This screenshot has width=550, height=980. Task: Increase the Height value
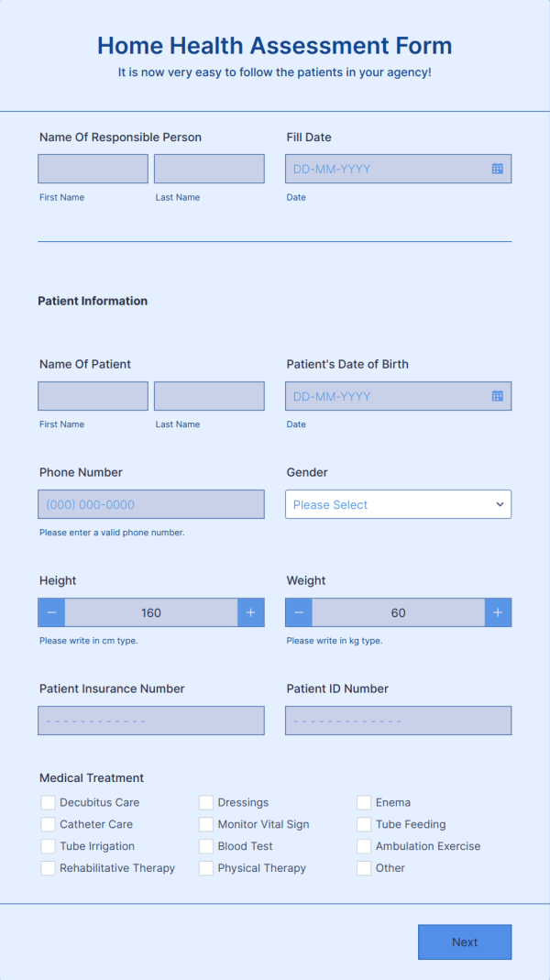click(x=250, y=611)
